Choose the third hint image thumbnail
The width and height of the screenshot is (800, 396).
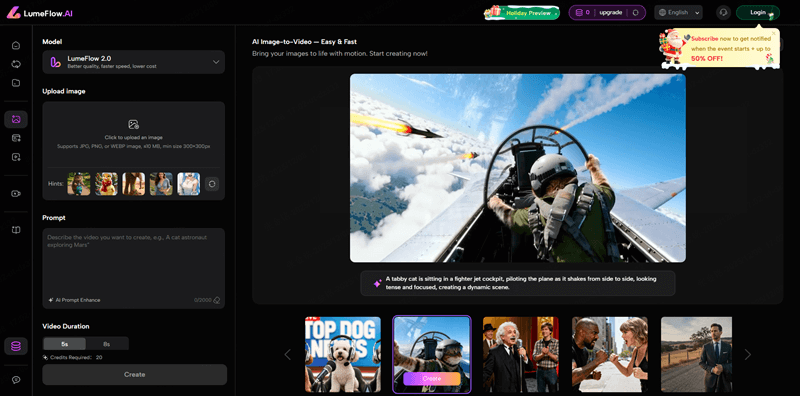134,184
